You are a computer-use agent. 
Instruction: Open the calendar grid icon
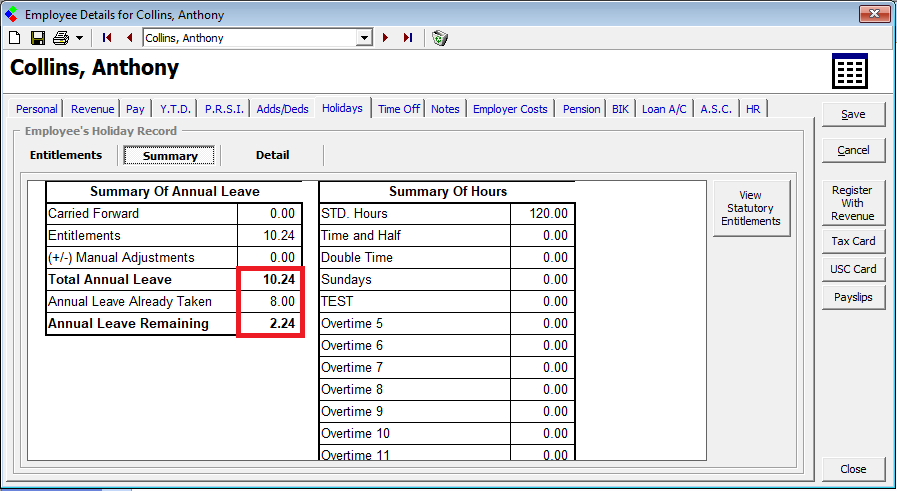pyautogui.click(x=849, y=71)
